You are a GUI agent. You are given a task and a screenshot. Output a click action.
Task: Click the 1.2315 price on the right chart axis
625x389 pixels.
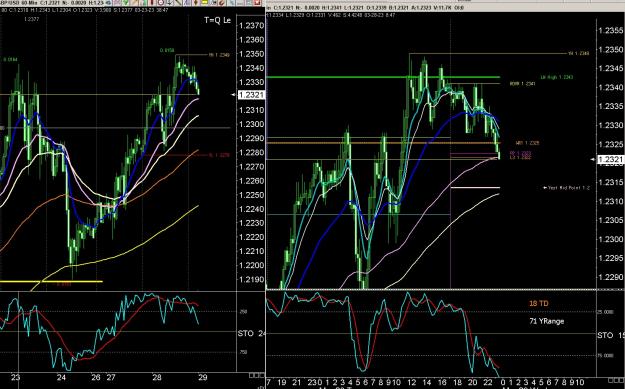click(611, 182)
